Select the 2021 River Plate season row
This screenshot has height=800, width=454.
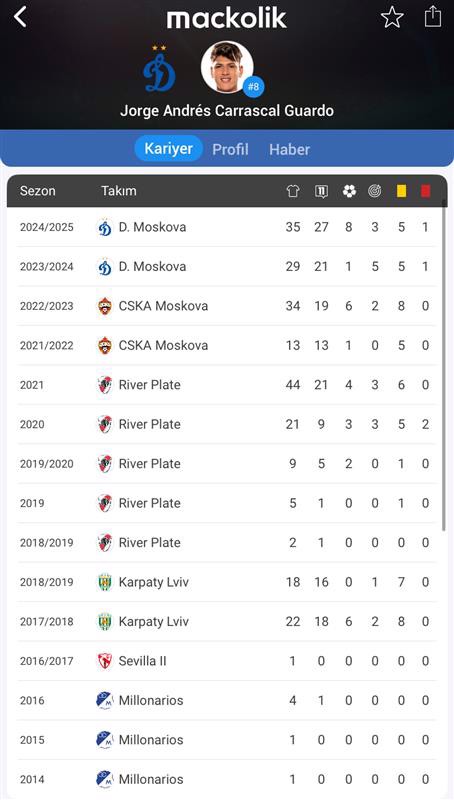click(x=226, y=385)
